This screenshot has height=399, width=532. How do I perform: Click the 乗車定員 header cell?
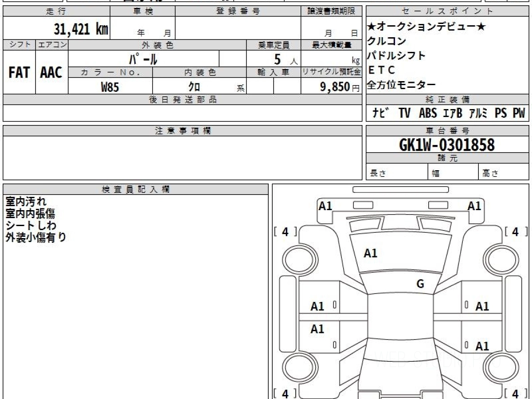point(274,45)
